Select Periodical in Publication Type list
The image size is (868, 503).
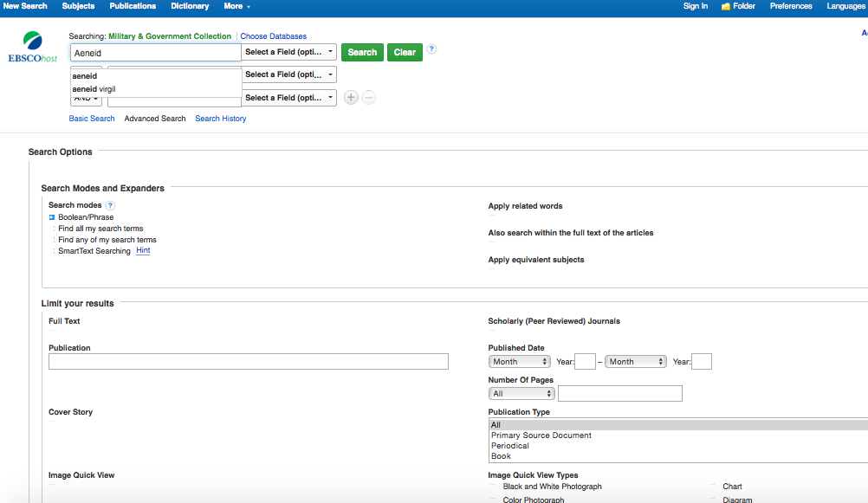click(678, 446)
